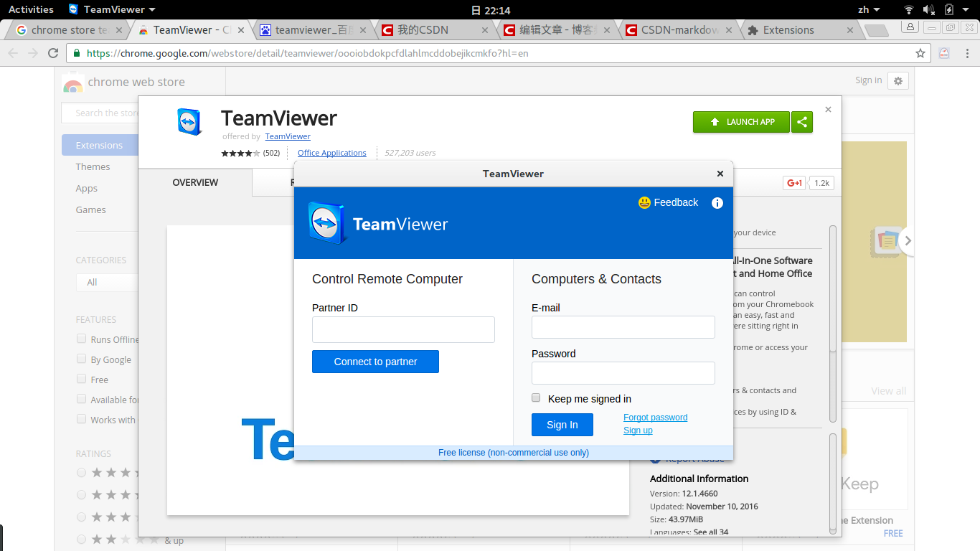Screen dimensions: 980x551
Task: Toggle the Works with Google Drive checkbox
Action: (x=81, y=419)
